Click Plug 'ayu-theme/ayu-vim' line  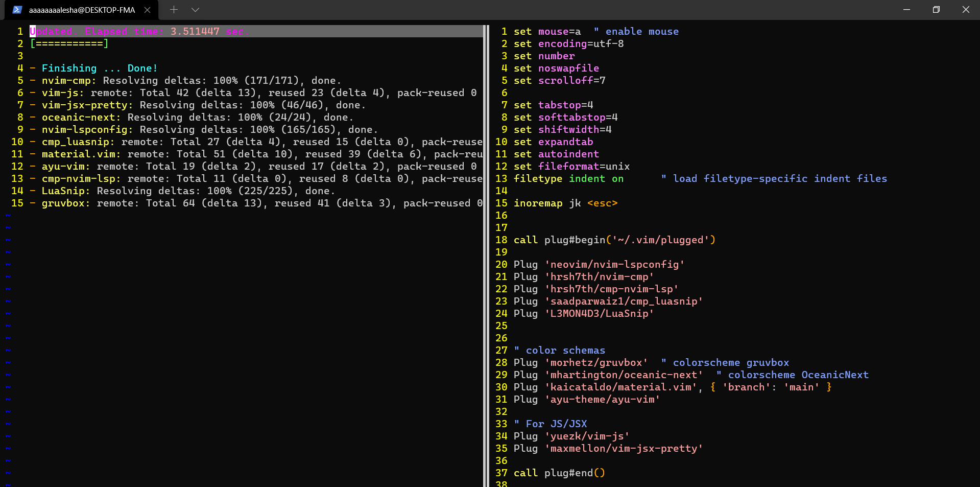tap(587, 400)
